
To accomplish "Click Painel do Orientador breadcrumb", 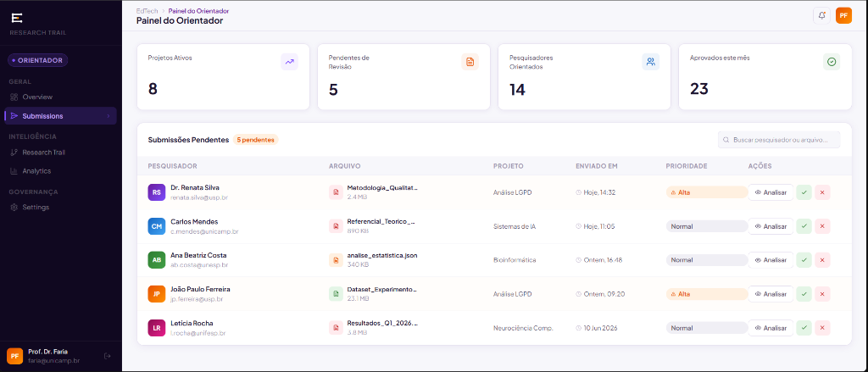I will point(198,10).
